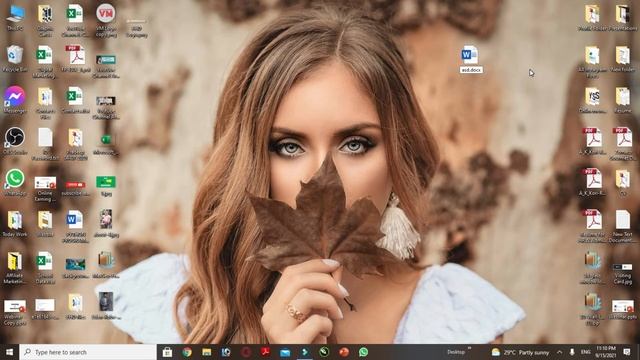
Task: Select the Visiting Card.jpg file
Action: coord(623,273)
